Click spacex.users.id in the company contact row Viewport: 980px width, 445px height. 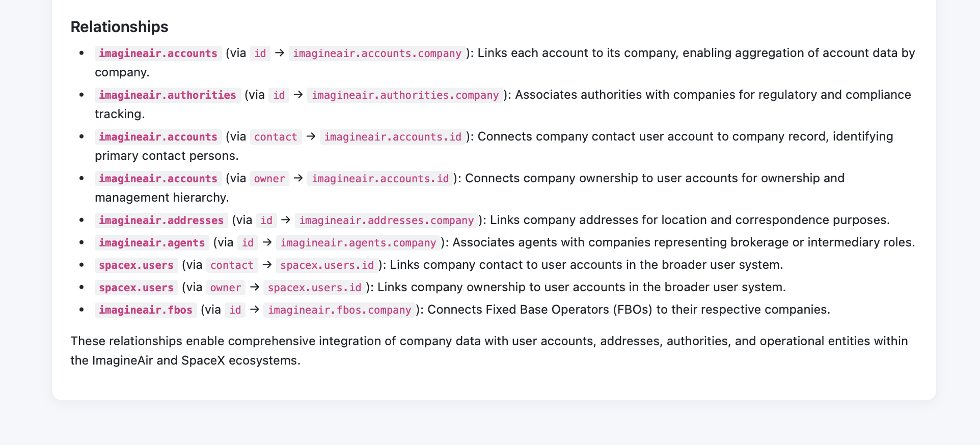[x=327, y=265]
